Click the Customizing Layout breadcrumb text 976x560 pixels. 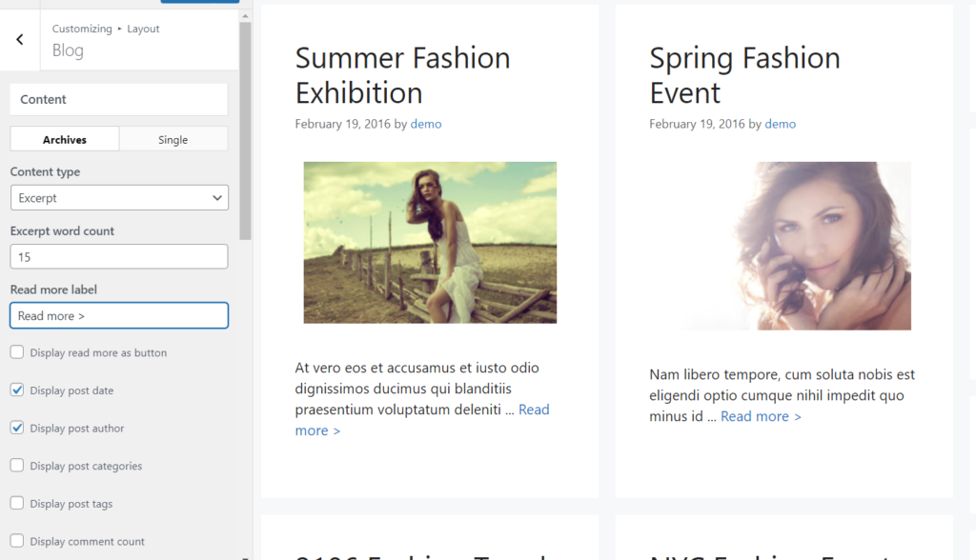click(x=106, y=29)
